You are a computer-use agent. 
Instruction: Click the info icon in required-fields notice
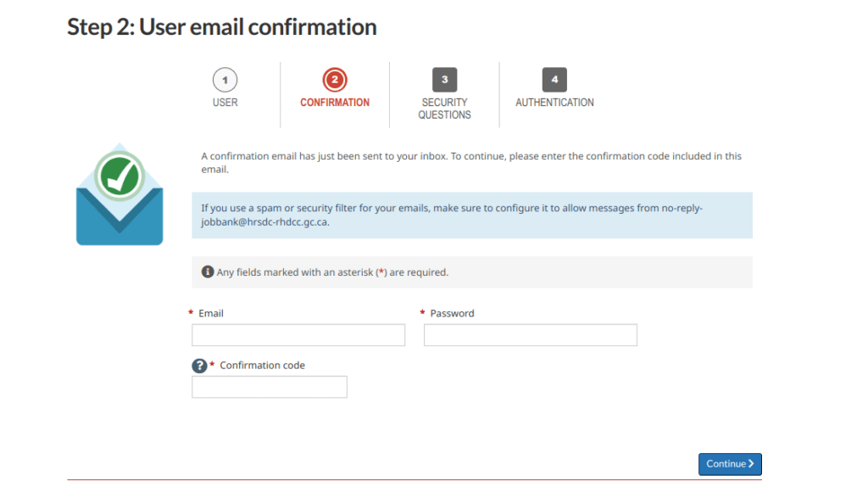pyautogui.click(x=208, y=272)
